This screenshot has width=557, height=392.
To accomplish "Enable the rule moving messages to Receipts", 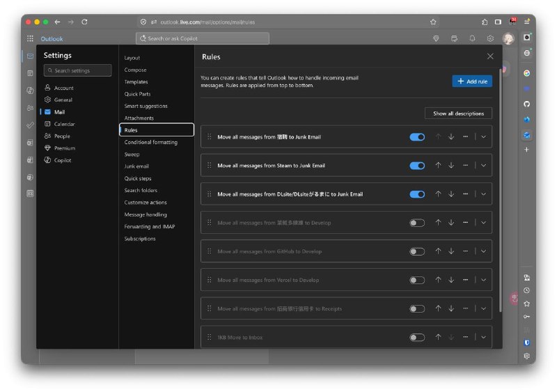I will click(417, 309).
